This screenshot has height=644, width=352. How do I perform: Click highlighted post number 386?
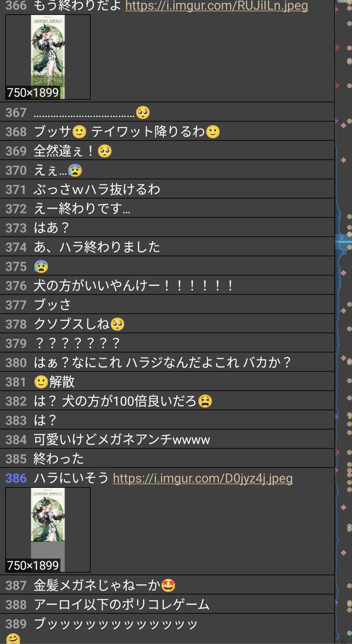(x=16, y=478)
